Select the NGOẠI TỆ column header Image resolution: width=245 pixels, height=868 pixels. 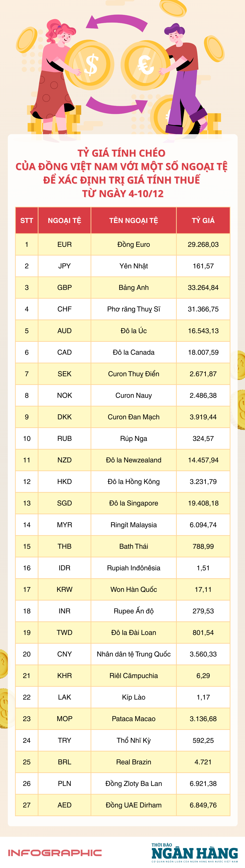64,220
